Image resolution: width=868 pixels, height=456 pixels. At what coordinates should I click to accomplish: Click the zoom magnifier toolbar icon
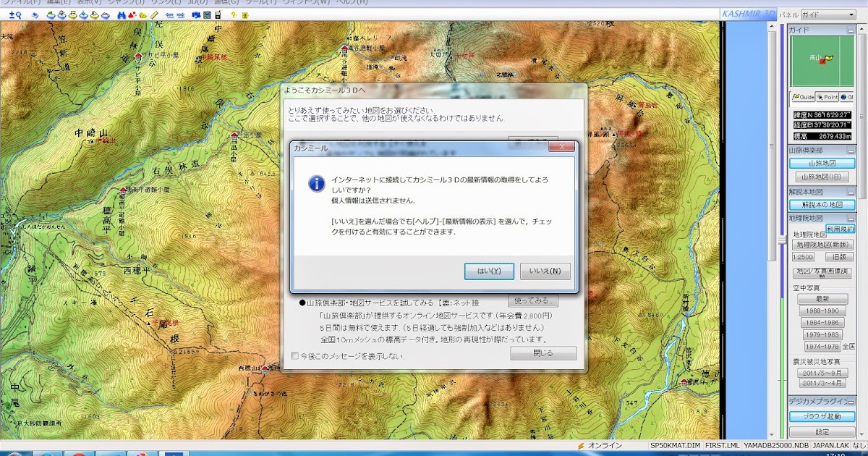pyautogui.click(x=16, y=15)
